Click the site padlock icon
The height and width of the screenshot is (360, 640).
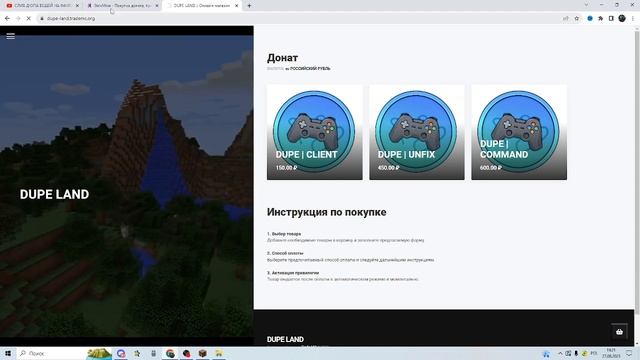pos(42,18)
